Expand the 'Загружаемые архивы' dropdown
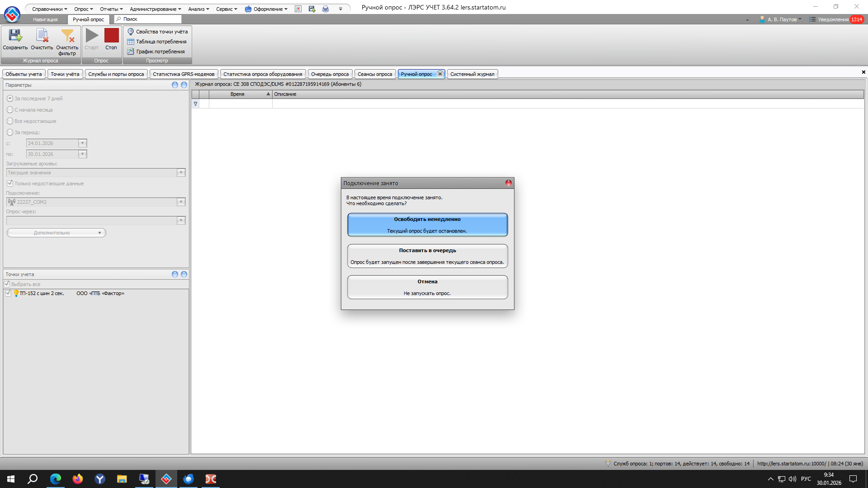 tap(181, 173)
